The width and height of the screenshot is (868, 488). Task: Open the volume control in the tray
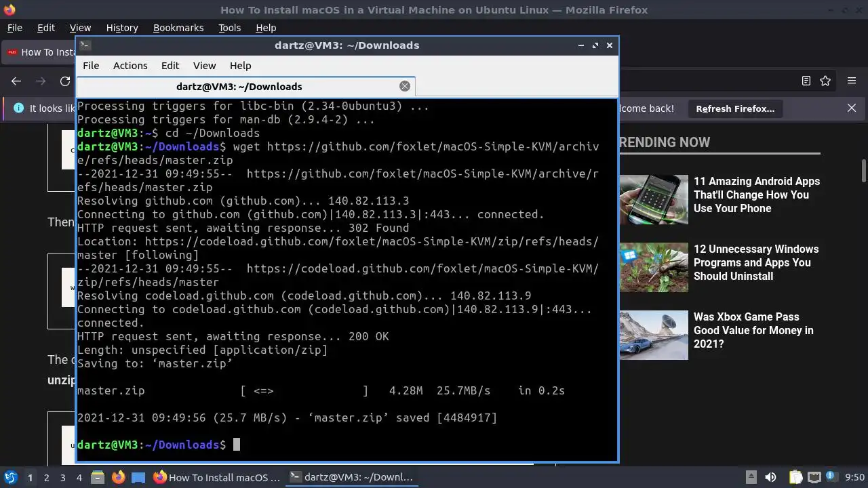coord(770,477)
